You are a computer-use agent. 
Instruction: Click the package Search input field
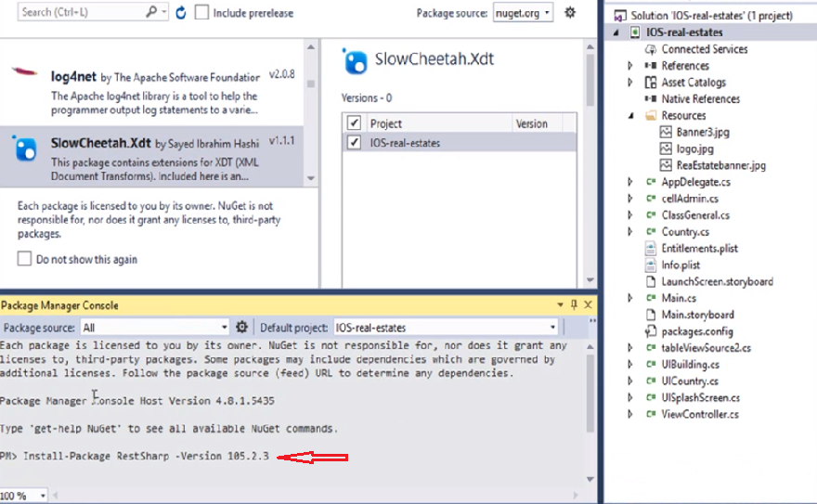[81, 12]
